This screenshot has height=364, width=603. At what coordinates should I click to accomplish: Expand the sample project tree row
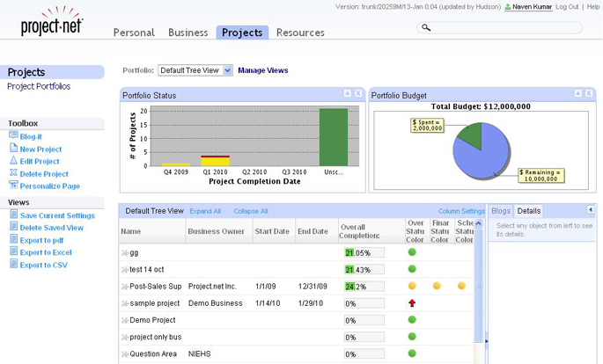[x=124, y=303]
